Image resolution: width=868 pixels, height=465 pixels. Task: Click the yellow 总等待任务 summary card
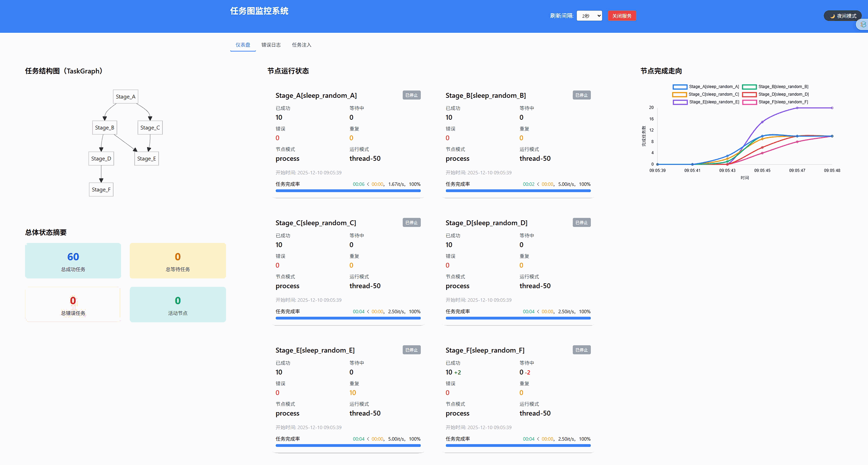(178, 261)
